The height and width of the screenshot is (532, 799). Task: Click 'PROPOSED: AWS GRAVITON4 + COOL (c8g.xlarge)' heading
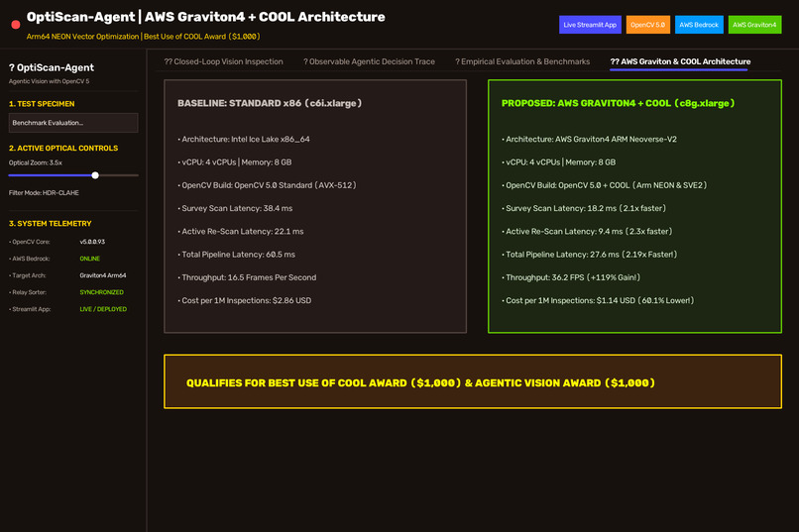point(619,103)
